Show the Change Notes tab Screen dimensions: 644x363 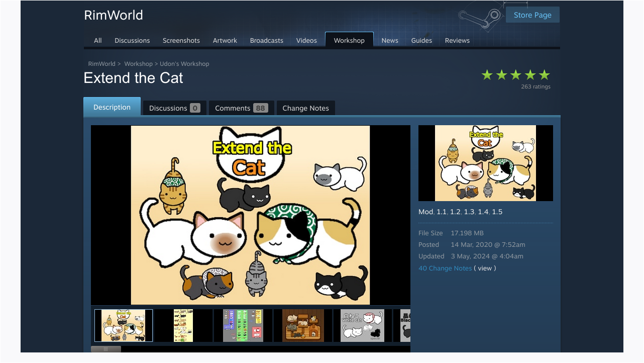click(x=305, y=108)
